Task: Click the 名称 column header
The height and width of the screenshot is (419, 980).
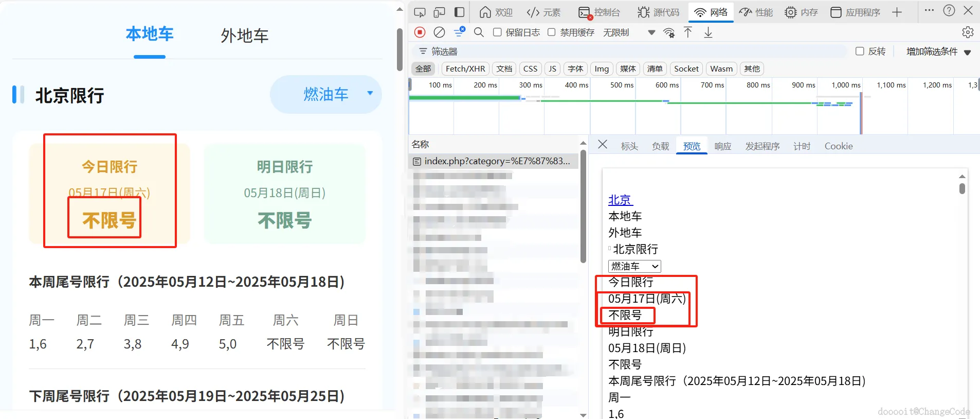Action: pyautogui.click(x=420, y=144)
